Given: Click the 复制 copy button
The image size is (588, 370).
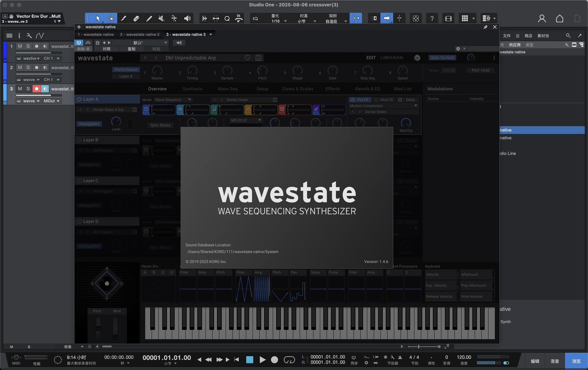Looking at the screenshot, I should (x=131, y=49).
